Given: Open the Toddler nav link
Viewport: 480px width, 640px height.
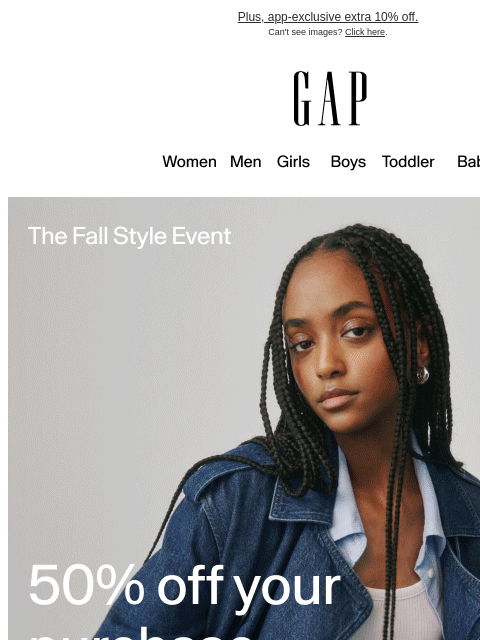Looking at the screenshot, I should (x=408, y=162).
